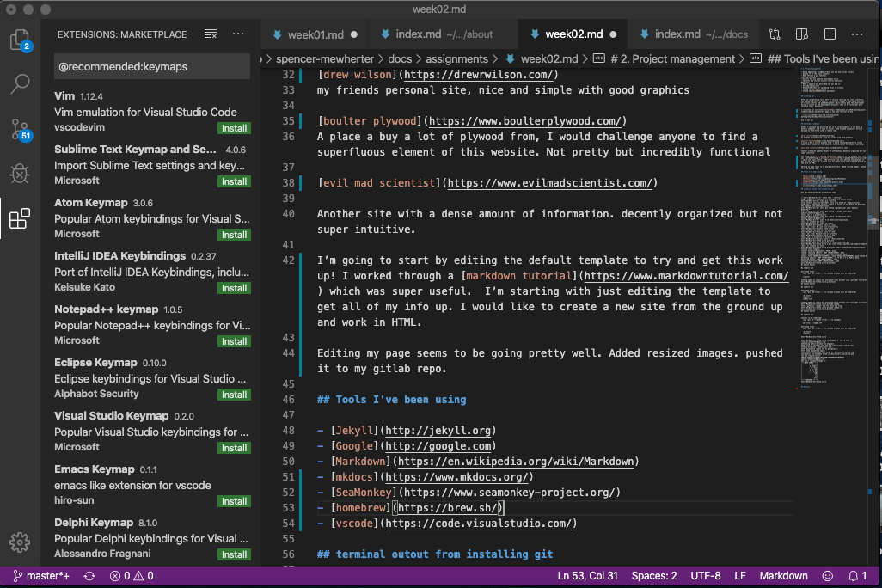Open Vim extension details
Image resolution: width=882 pixels, height=588 pixels.
[x=152, y=112]
